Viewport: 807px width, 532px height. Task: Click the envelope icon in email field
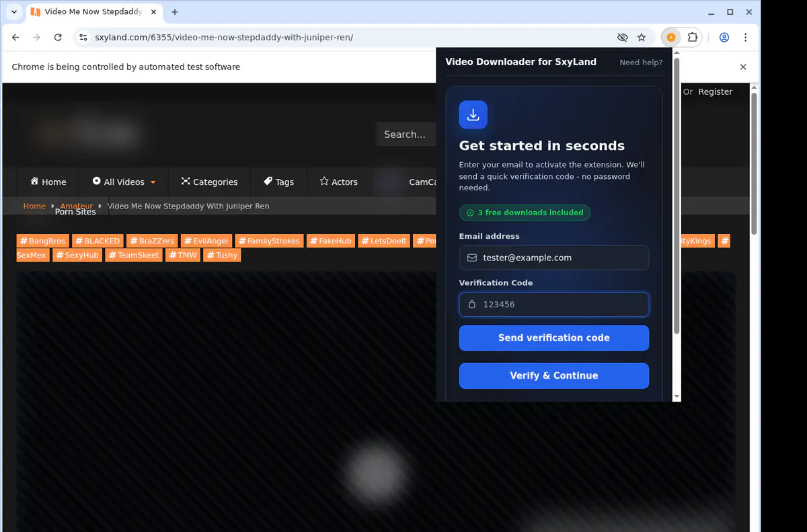472,258
